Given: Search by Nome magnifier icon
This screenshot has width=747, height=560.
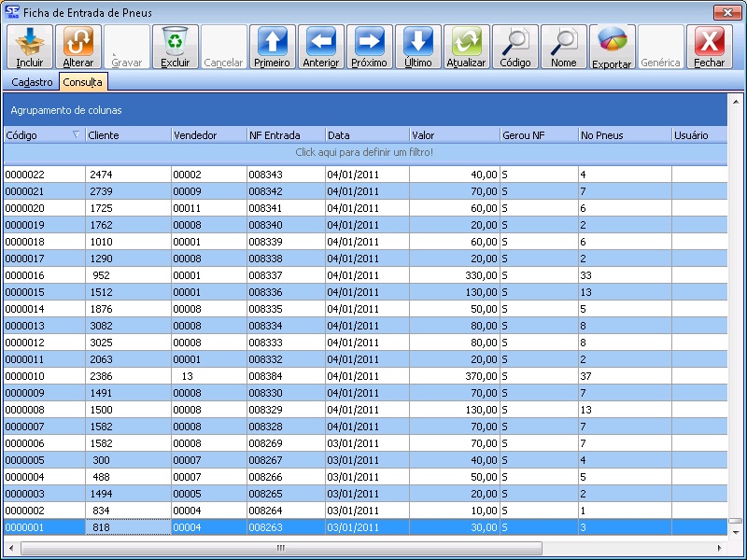Looking at the screenshot, I should tap(564, 47).
